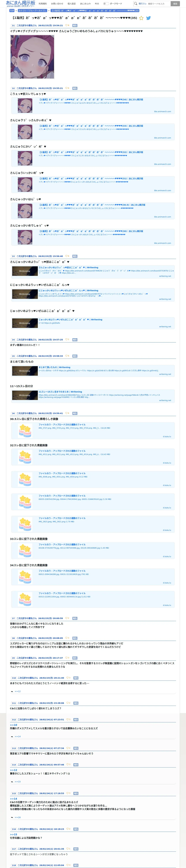
Task: Go to TOP in the breadcrumb
Action: [x=12, y=10]
